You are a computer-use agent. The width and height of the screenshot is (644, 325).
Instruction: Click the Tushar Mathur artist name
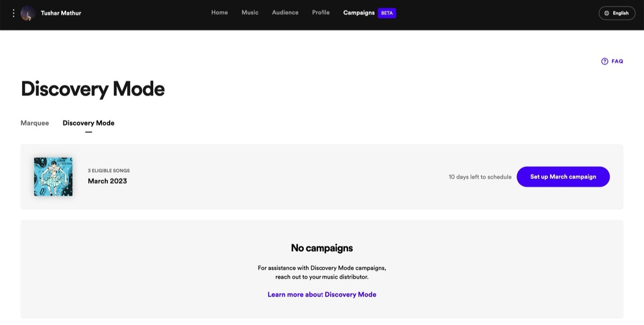(x=61, y=13)
